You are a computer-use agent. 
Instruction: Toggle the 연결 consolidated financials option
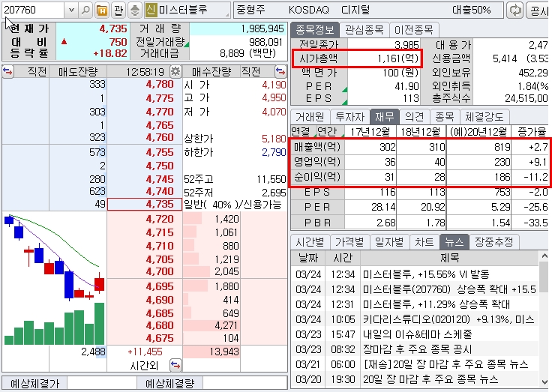pyautogui.click(x=303, y=132)
